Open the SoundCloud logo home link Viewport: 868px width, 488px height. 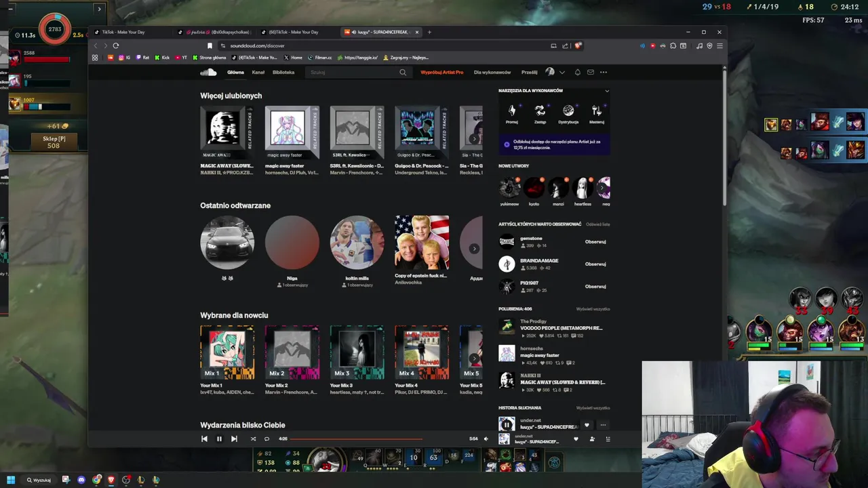coord(208,72)
